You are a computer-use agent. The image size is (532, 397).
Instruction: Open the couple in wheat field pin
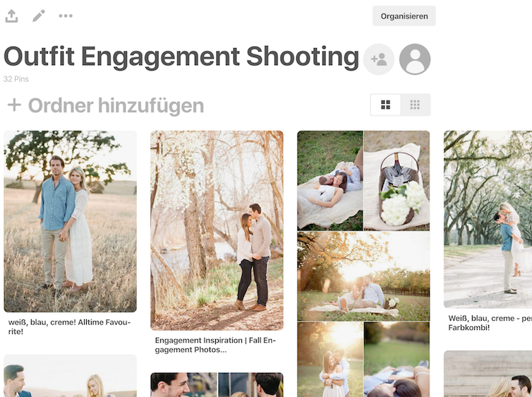click(x=71, y=221)
